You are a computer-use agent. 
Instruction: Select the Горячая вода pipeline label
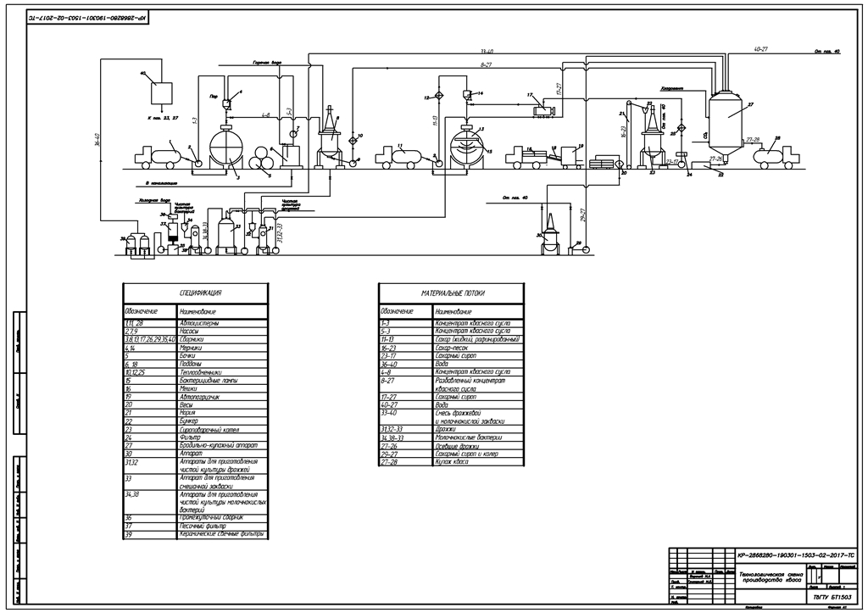[x=268, y=63]
